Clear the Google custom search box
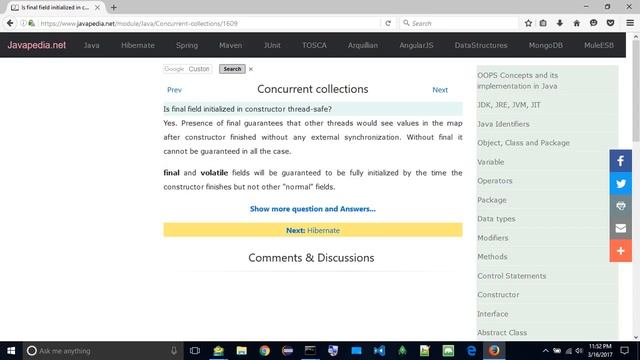Screen dimensions: 640x360 point(251,69)
